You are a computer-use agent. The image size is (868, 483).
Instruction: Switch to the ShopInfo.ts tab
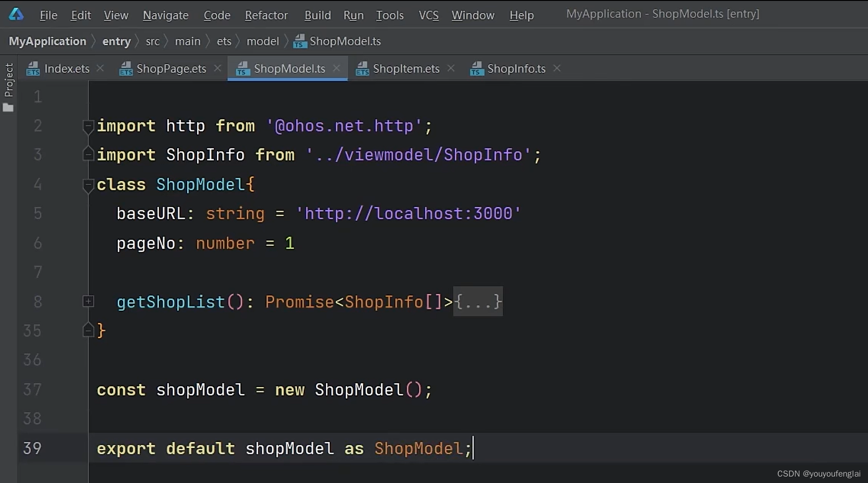tap(517, 69)
